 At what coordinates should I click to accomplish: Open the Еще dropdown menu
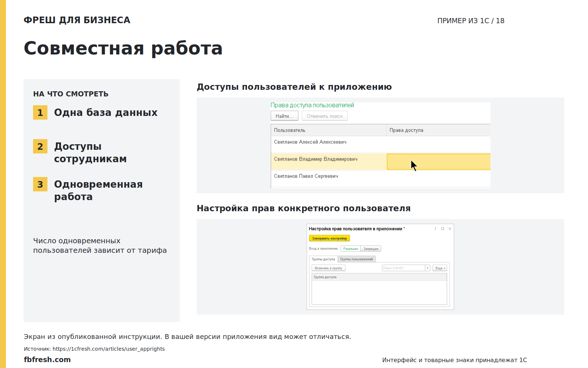(x=440, y=268)
